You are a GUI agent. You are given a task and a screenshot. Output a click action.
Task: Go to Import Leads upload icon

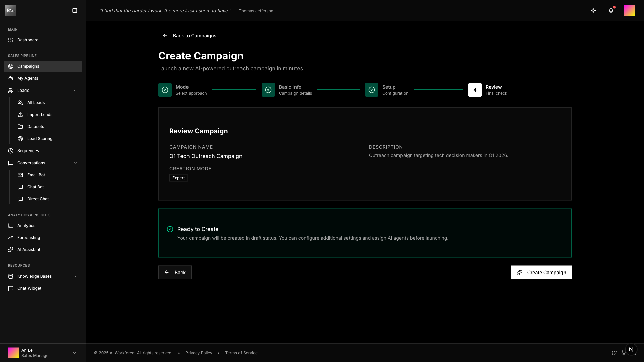(20, 115)
